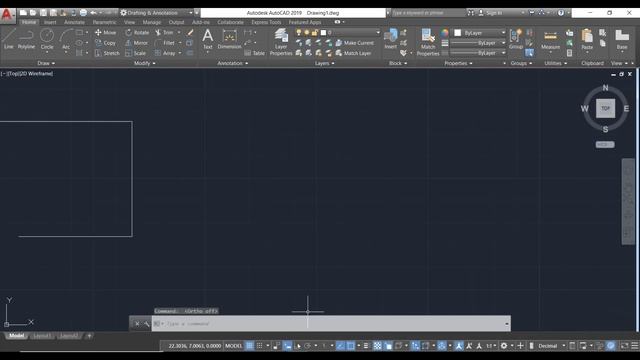Click the Measure tool
Image resolution: width=640 pixels, height=360 pixels.
[x=550, y=39]
